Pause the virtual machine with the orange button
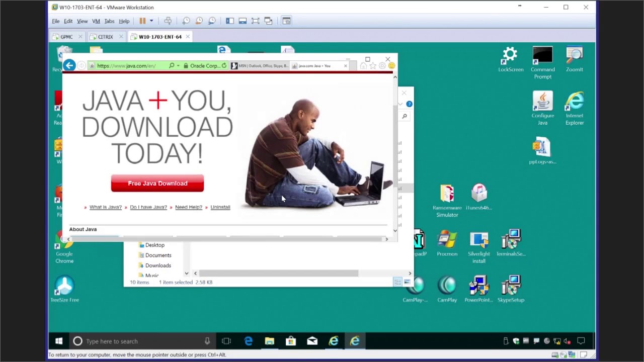This screenshot has width=644, height=362. 142,21
